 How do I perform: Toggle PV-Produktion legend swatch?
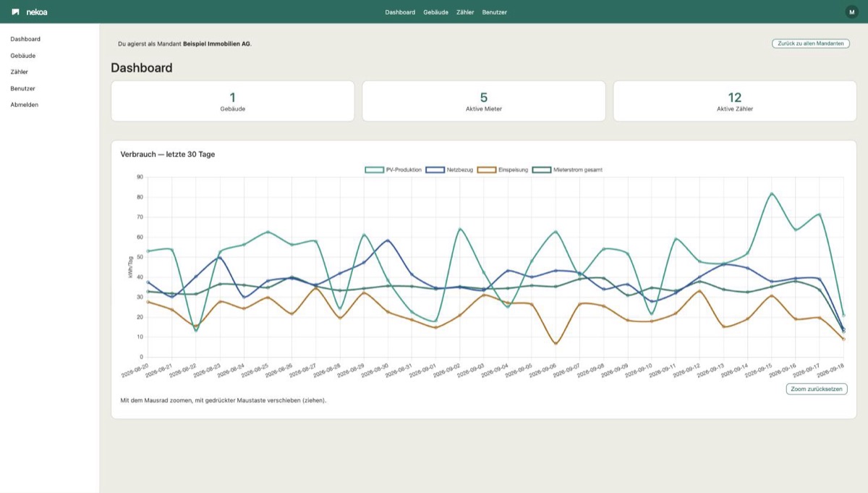(374, 169)
